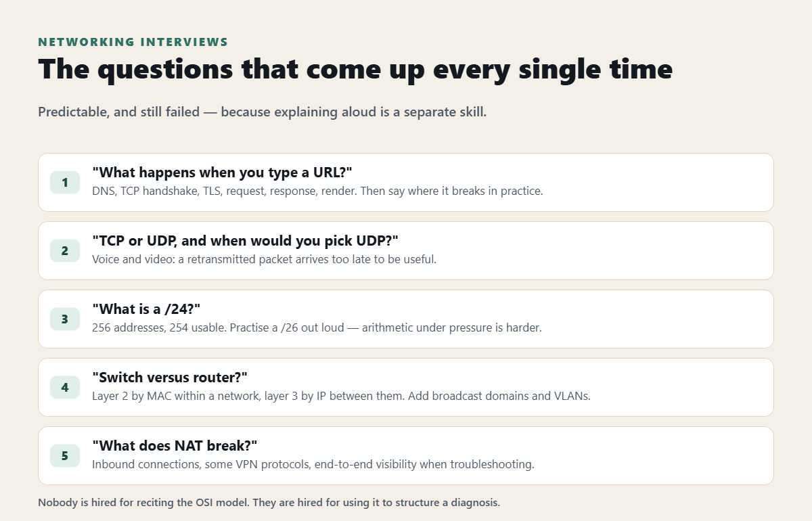Click the "Networking Interviews" category label
Viewport: 812px width, 521px height.
[133, 42]
